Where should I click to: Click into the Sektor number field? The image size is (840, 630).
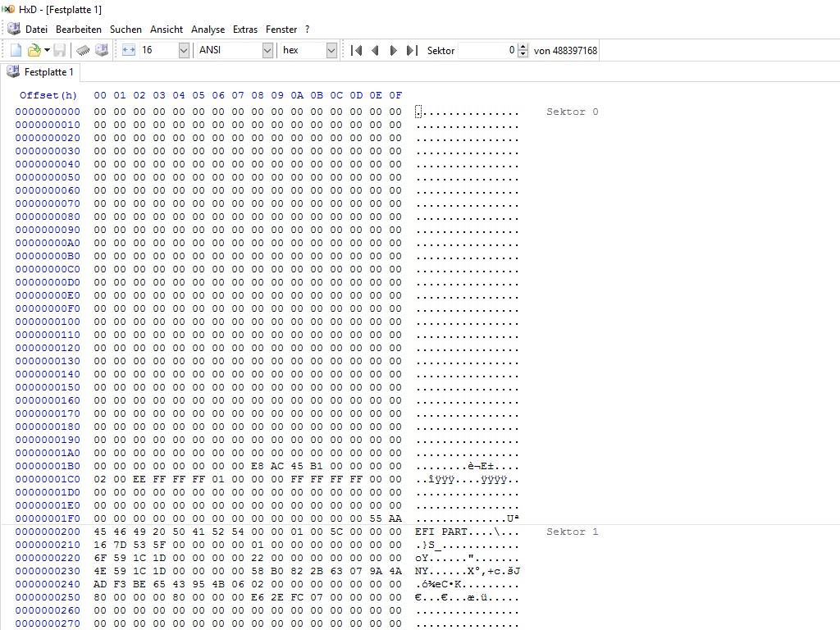click(487, 50)
